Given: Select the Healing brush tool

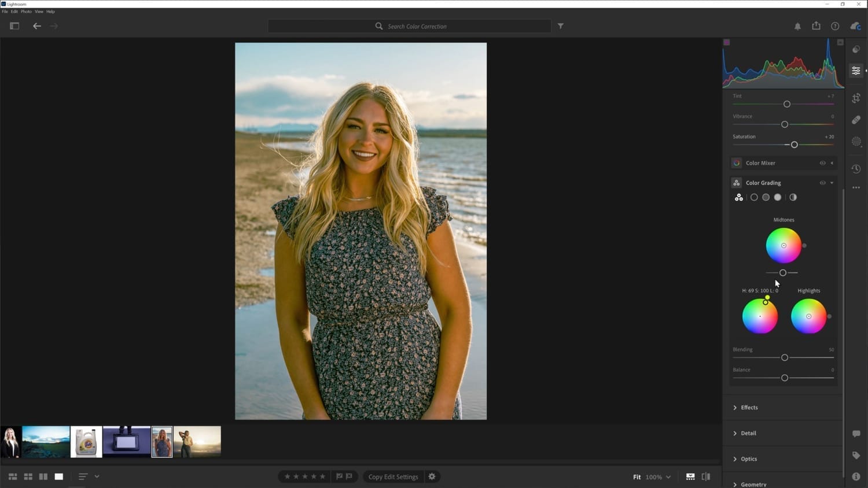Looking at the screenshot, I should (856, 120).
